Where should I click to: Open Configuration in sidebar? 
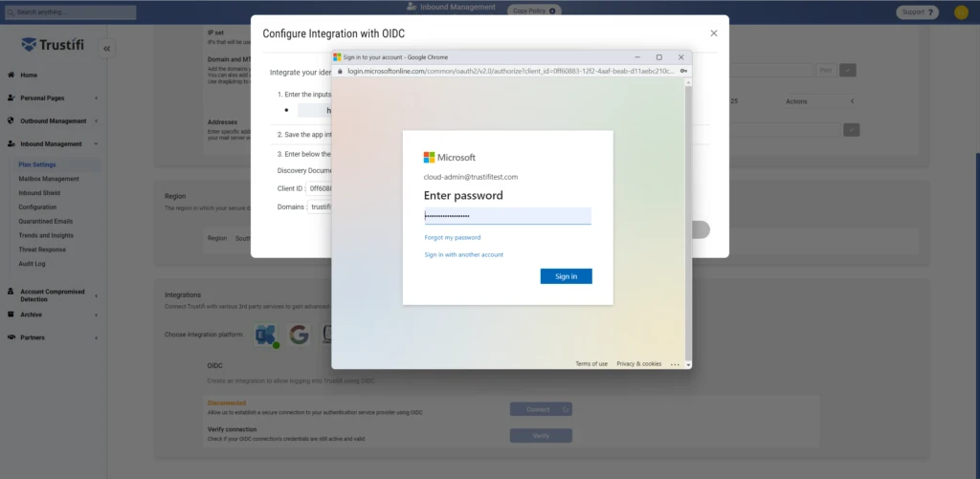[37, 207]
